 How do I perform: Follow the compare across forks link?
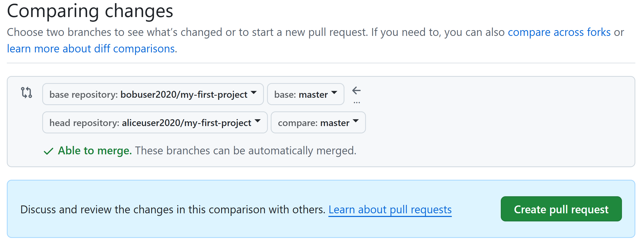pyautogui.click(x=559, y=32)
